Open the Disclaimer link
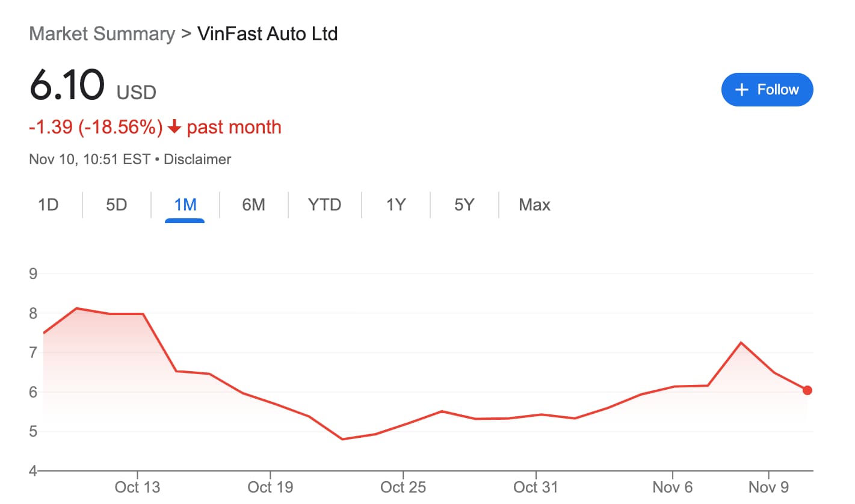The image size is (855, 504). pos(197,159)
